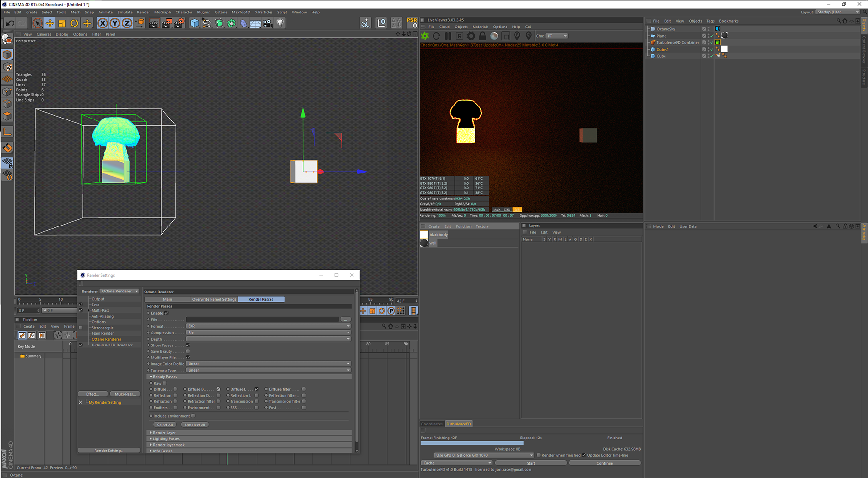Activate the Move tool
This screenshot has width=868, height=478.
click(50, 23)
